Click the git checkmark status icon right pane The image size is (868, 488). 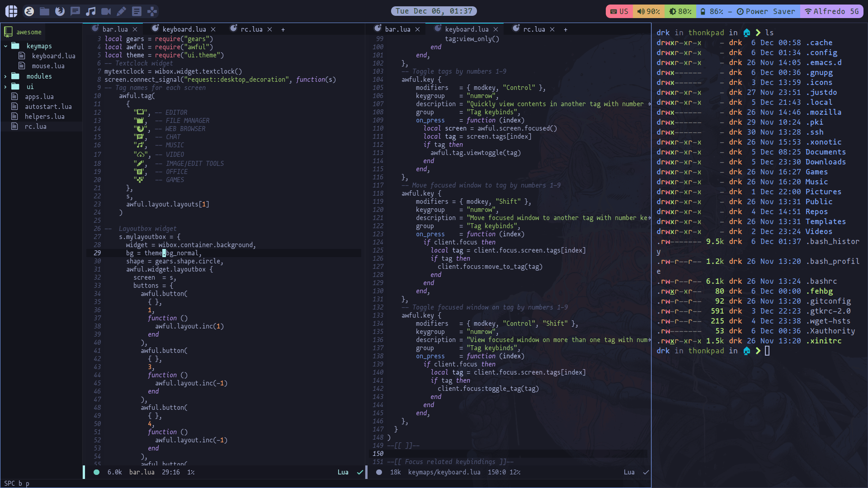tap(646, 472)
